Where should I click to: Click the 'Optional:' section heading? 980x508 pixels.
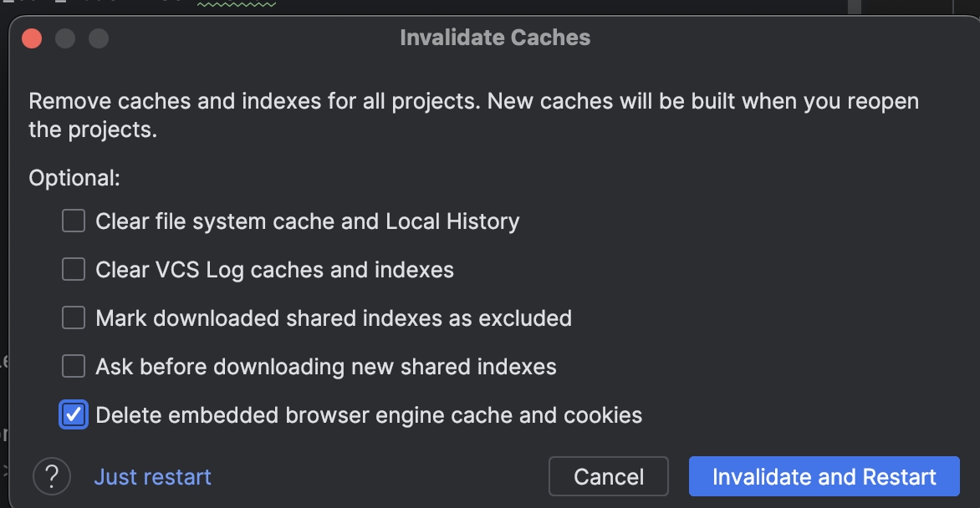(74, 178)
